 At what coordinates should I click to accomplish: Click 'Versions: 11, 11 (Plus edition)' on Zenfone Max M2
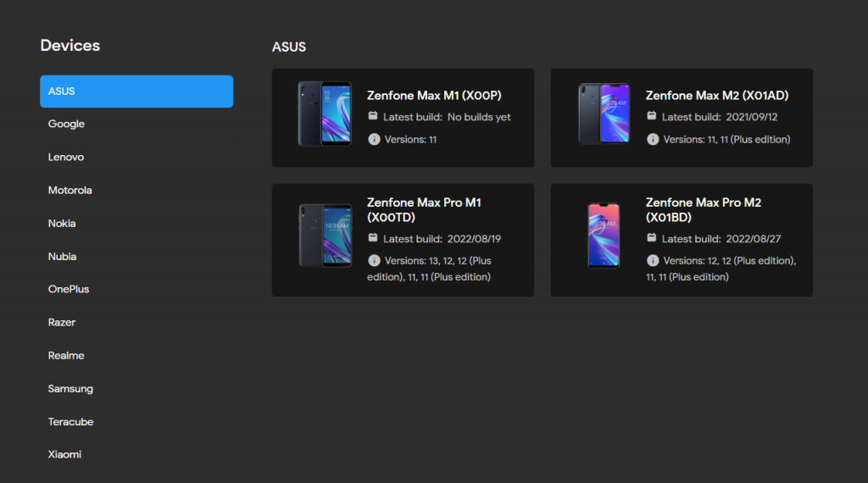coord(726,140)
